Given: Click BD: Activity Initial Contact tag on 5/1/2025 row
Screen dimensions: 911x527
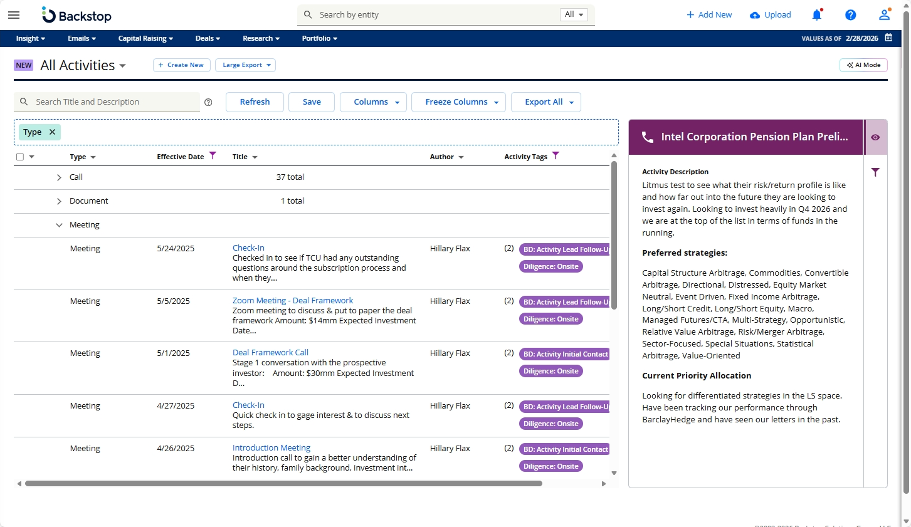Looking at the screenshot, I should [564, 354].
